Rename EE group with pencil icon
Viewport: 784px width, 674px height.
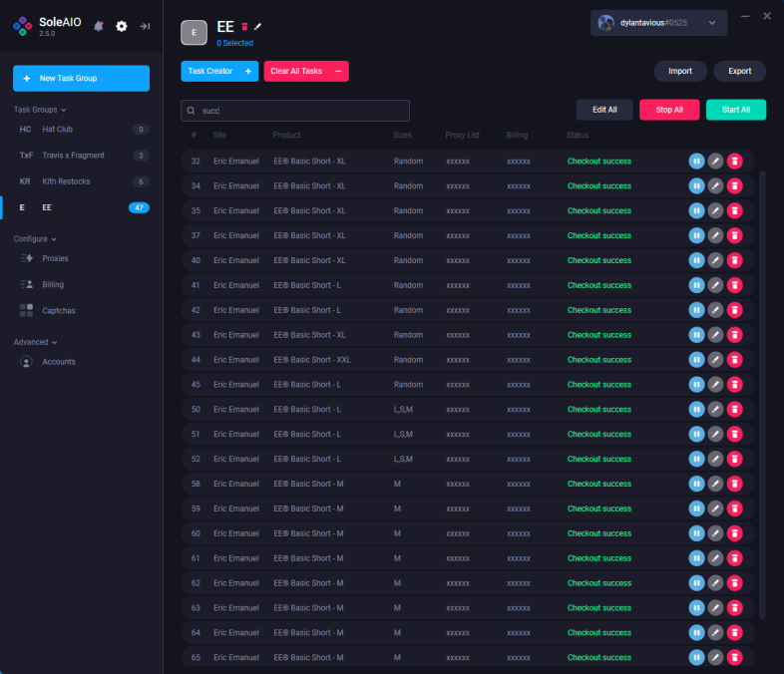pyautogui.click(x=258, y=27)
